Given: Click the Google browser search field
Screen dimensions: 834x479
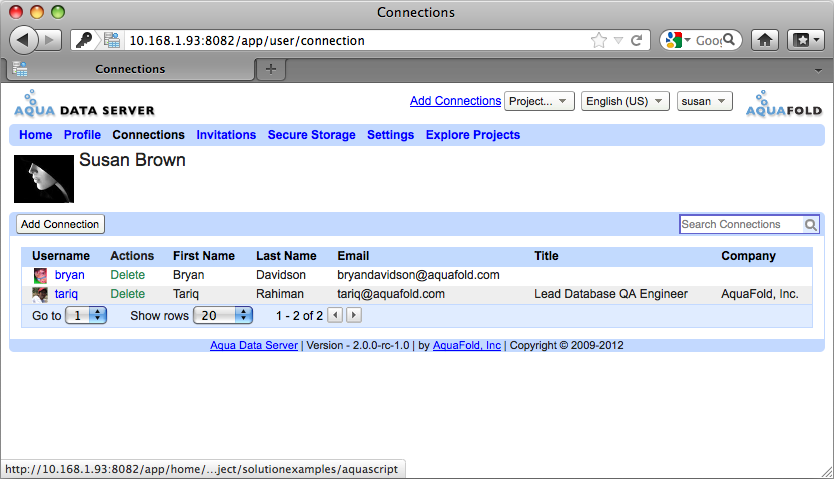Looking at the screenshot, I should 708,40.
